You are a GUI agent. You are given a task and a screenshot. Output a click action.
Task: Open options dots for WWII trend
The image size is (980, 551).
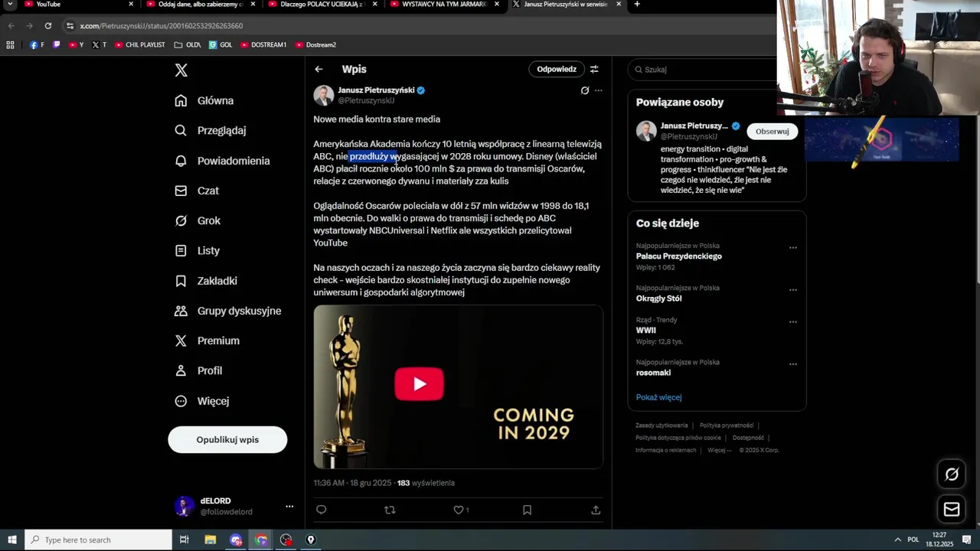tap(793, 321)
